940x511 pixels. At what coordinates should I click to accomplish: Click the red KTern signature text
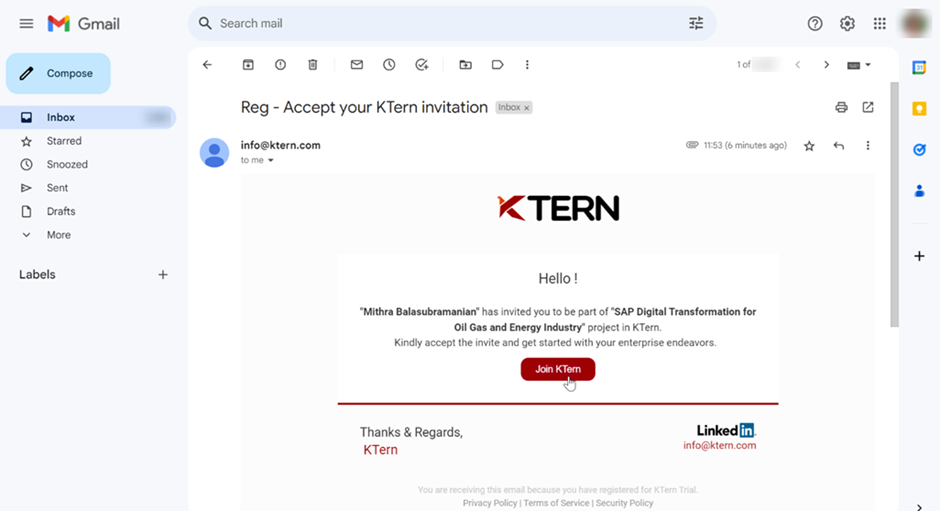click(380, 450)
